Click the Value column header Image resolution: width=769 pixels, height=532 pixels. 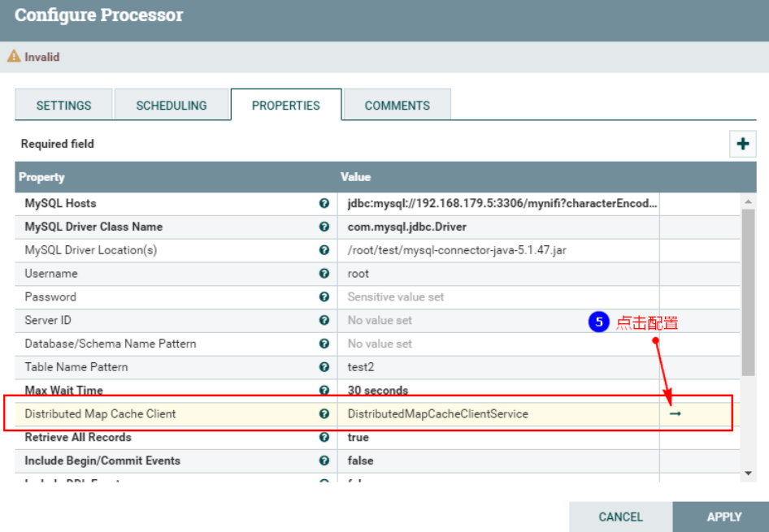pyautogui.click(x=355, y=177)
